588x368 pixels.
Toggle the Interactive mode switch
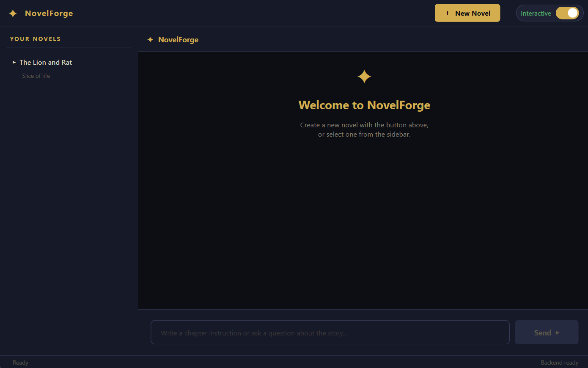click(x=567, y=13)
